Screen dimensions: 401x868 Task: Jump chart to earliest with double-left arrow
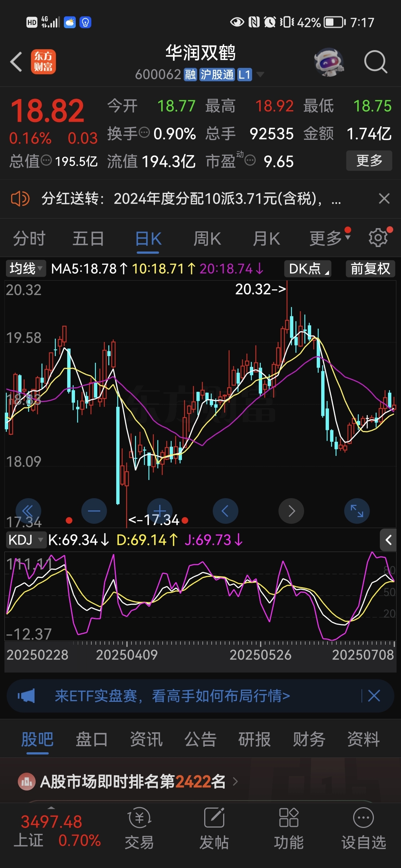click(x=28, y=511)
